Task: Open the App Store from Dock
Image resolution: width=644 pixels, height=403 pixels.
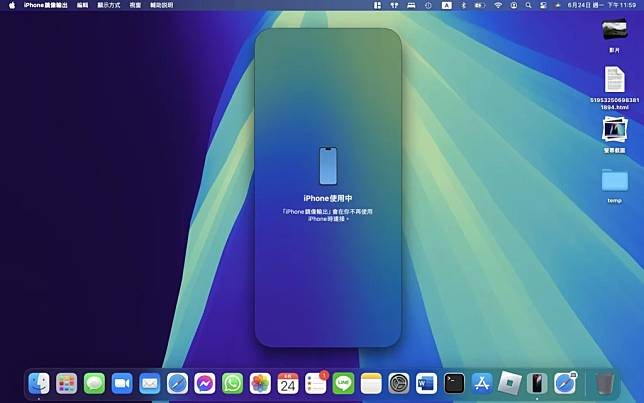Action: [482, 383]
